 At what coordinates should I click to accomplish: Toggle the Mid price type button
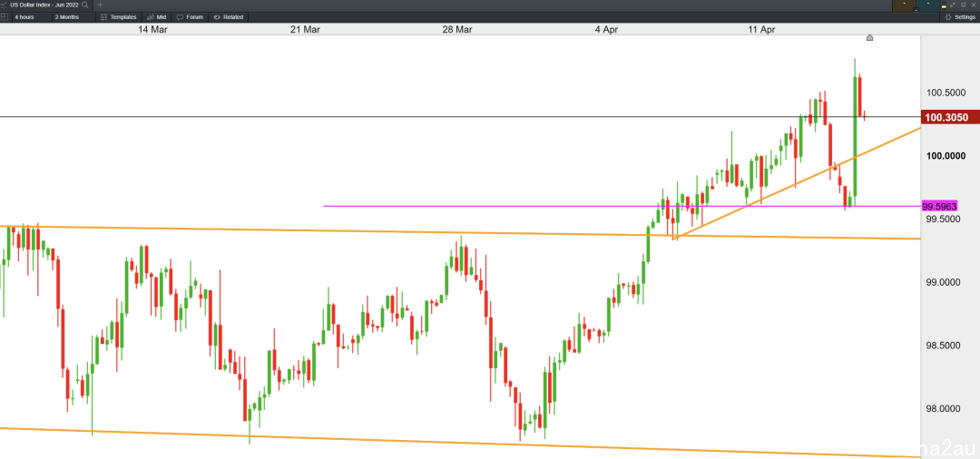(157, 17)
